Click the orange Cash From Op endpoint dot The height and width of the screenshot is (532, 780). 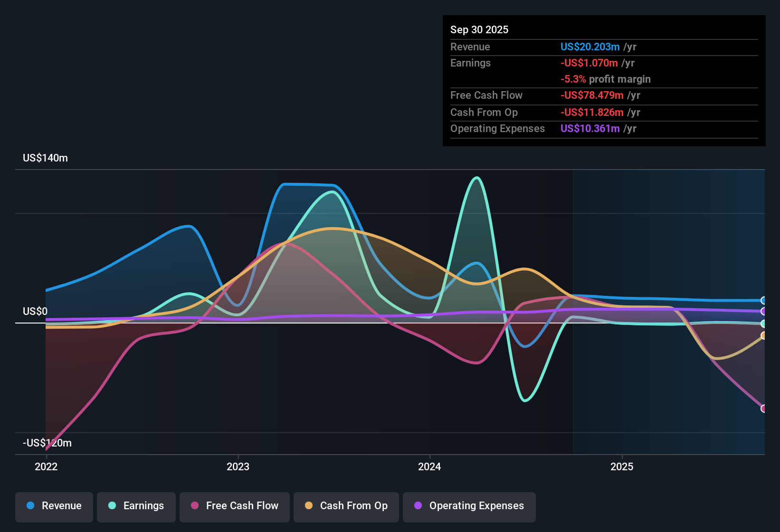[x=763, y=336]
